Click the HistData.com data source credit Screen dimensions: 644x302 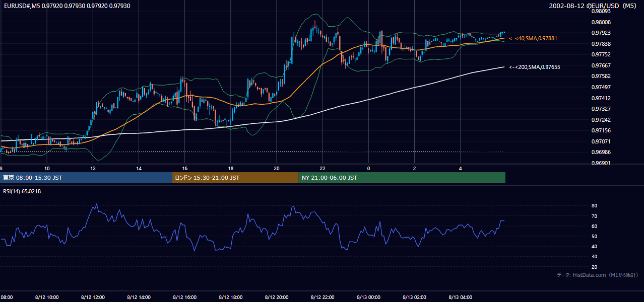(x=598, y=275)
